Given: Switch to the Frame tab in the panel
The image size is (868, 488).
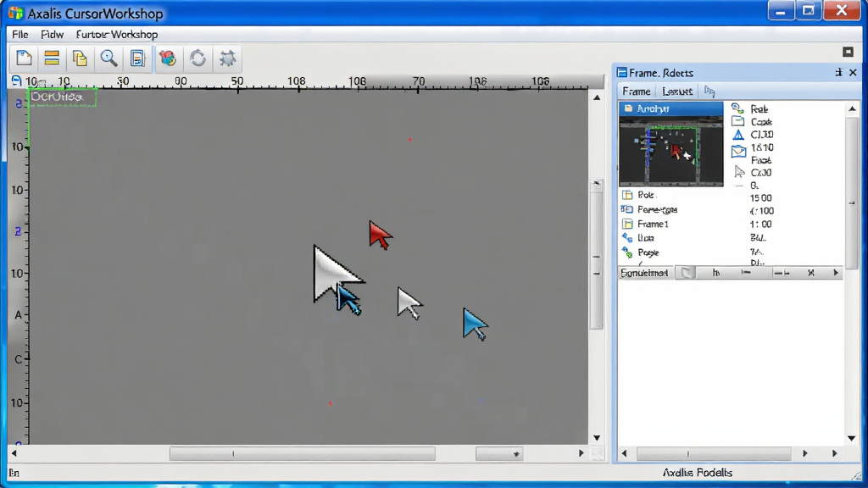Looking at the screenshot, I should [x=636, y=91].
